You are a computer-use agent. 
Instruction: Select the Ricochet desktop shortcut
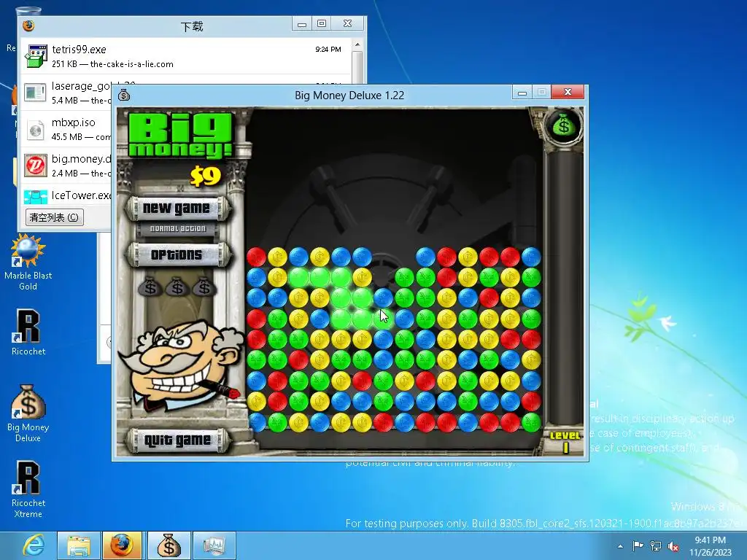pos(28,332)
